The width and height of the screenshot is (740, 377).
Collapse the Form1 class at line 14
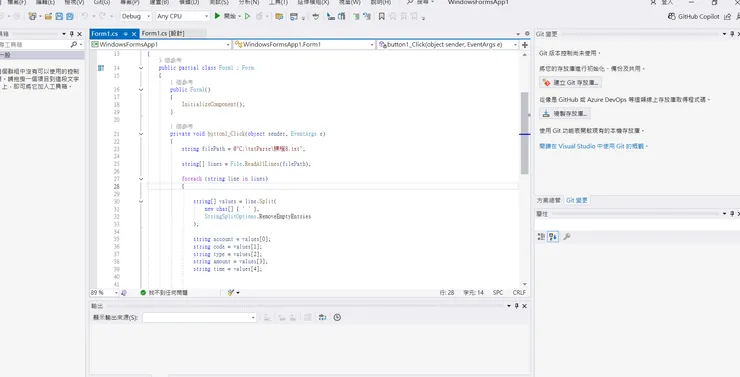click(x=141, y=68)
